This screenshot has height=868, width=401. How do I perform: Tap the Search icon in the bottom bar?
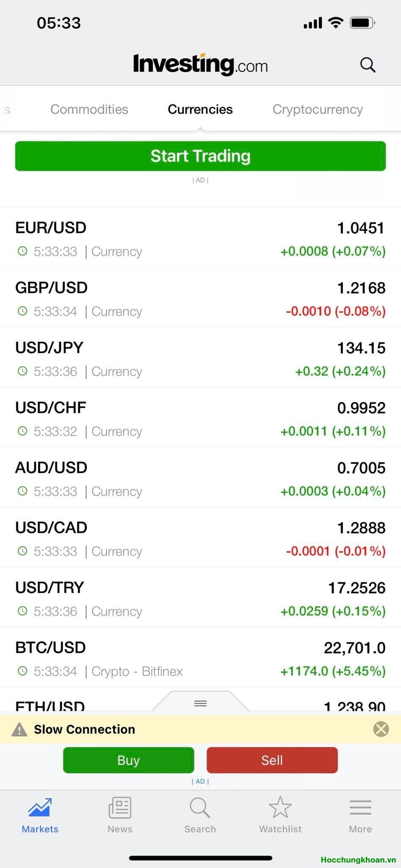[x=200, y=808]
